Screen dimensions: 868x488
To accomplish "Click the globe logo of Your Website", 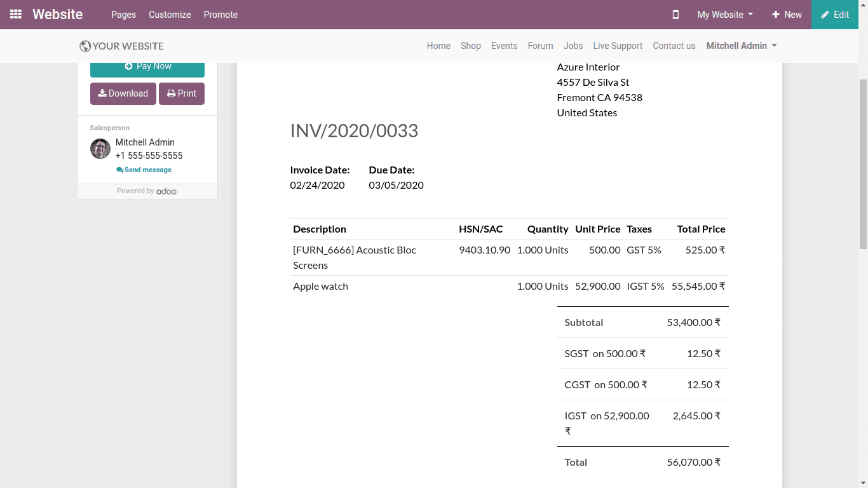I will click(85, 46).
